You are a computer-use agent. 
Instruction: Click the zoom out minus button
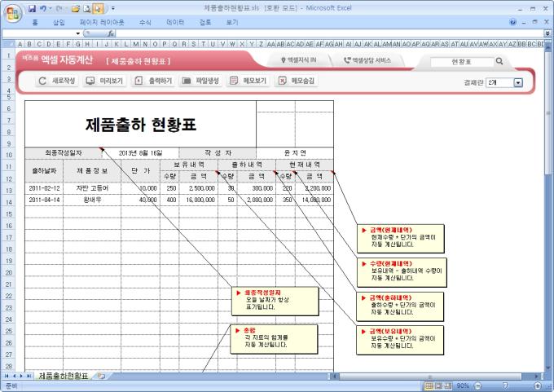(477, 385)
